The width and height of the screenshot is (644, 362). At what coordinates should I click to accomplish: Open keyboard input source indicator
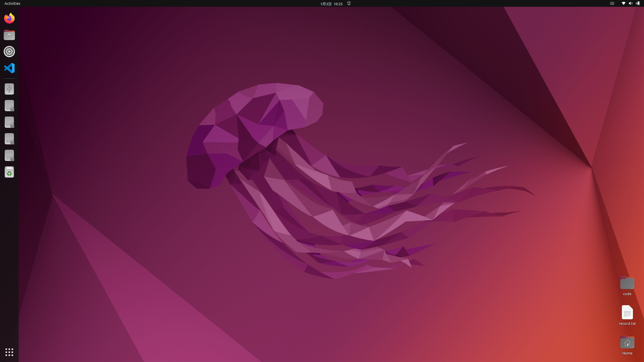[612, 4]
